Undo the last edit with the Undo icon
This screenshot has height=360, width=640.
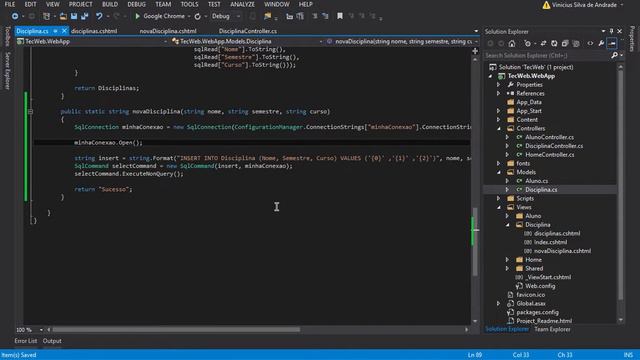coord(99,16)
